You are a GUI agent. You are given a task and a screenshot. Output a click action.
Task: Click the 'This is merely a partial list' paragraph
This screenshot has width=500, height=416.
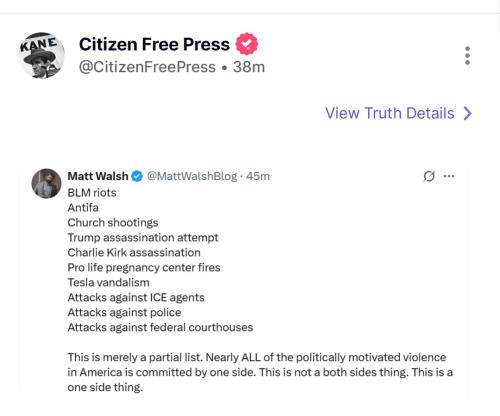tap(260, 372)
